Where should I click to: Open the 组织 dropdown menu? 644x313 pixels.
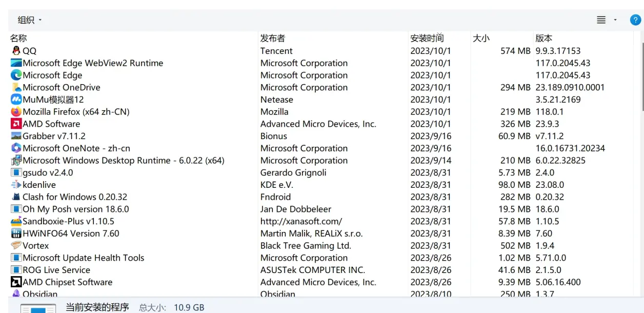pos(30,20)
